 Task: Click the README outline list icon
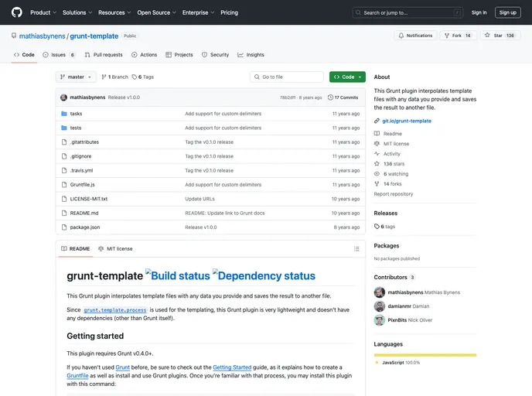tap(356, 248)
